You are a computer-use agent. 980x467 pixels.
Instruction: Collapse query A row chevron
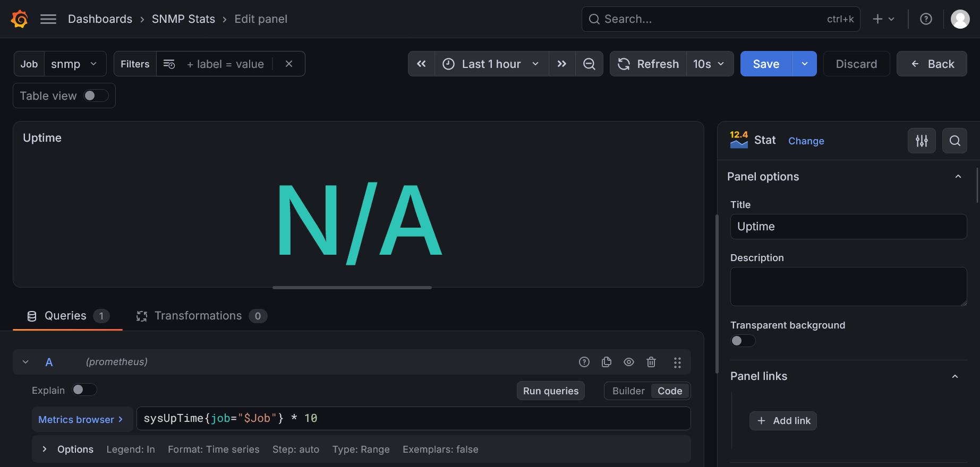point(25,362)
